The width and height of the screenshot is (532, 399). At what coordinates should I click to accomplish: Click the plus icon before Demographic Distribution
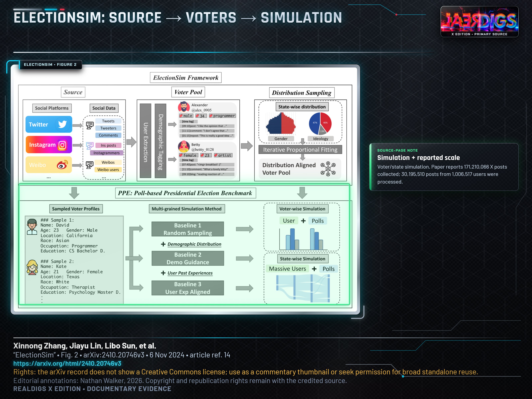click(x=163, y=244)
